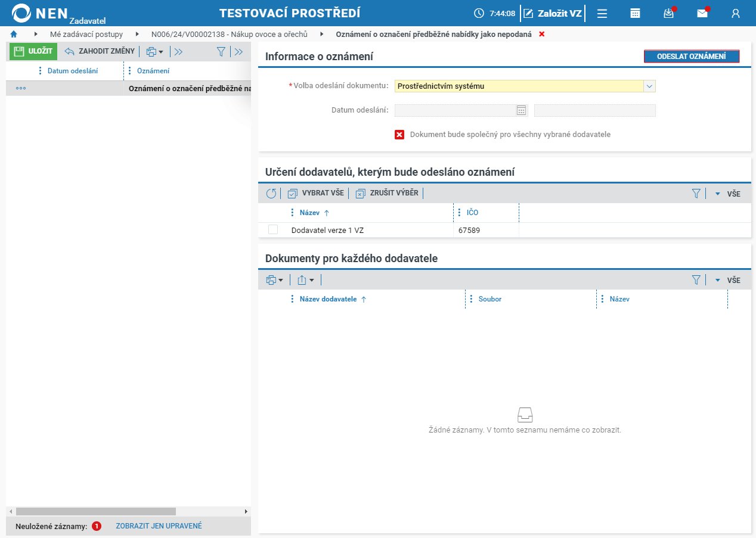Viewport: 756px width, 538px height.
Task: Open the home icon in breadcrumb
Action: (x=14, y=35)
